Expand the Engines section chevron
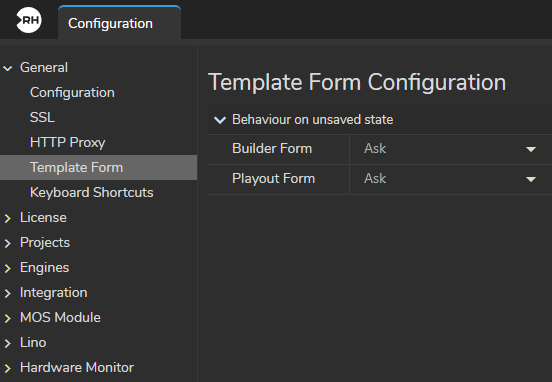This screenshot has width=552, height=382. pos(8,268)
